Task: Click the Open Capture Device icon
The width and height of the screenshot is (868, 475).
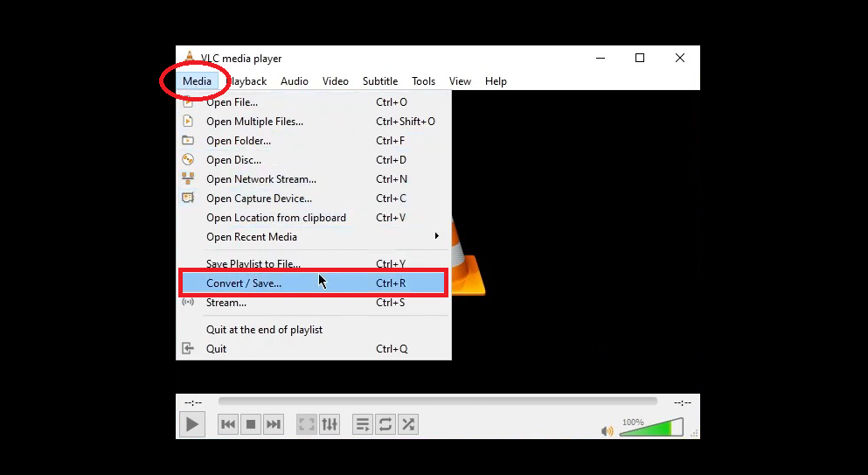Action: point(188,198)
